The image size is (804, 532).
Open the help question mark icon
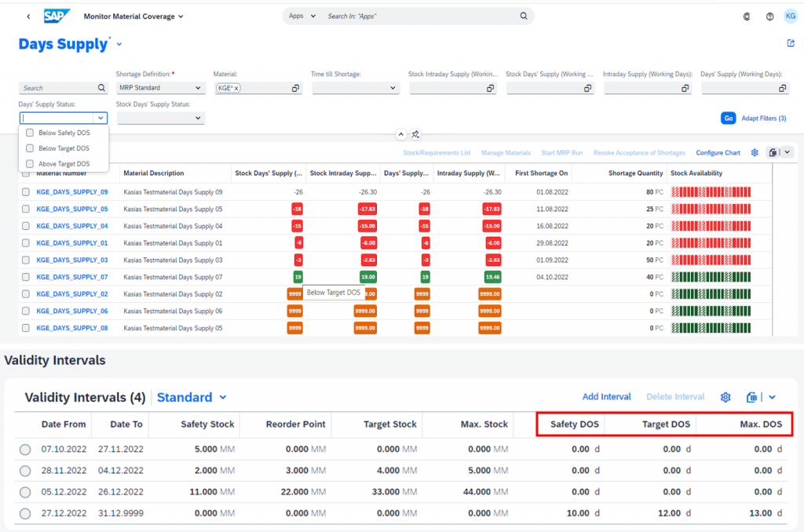pos(769,16)
